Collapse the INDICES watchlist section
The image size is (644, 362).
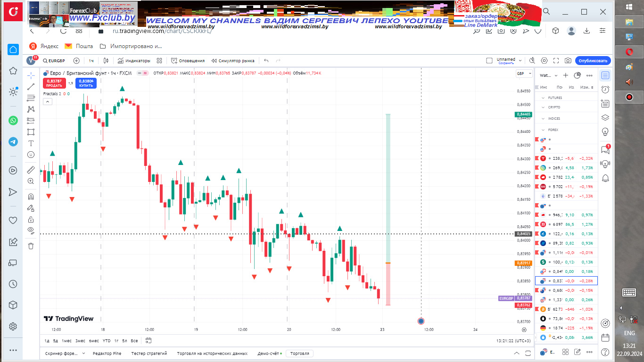click(543, 118)
